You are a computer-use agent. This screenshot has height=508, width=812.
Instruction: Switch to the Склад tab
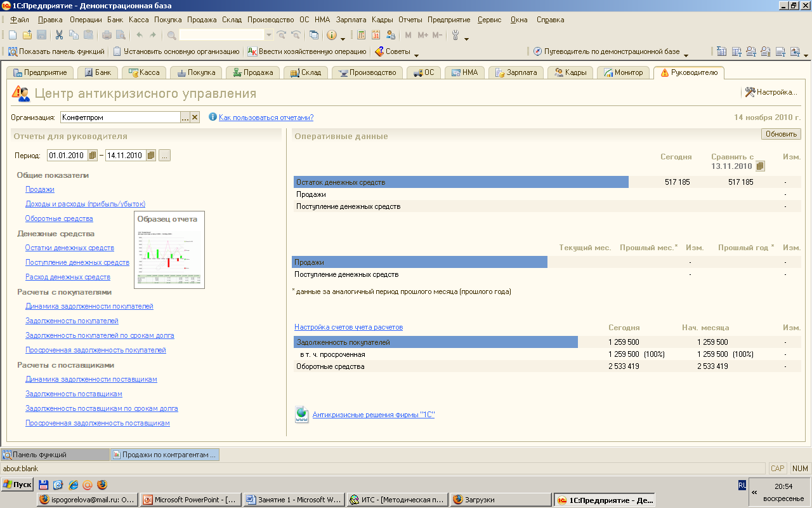tap(305, 72)
